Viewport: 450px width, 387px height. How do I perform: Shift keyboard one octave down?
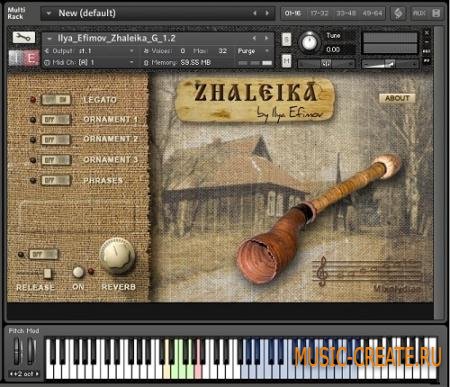click(x=11, y=374)
